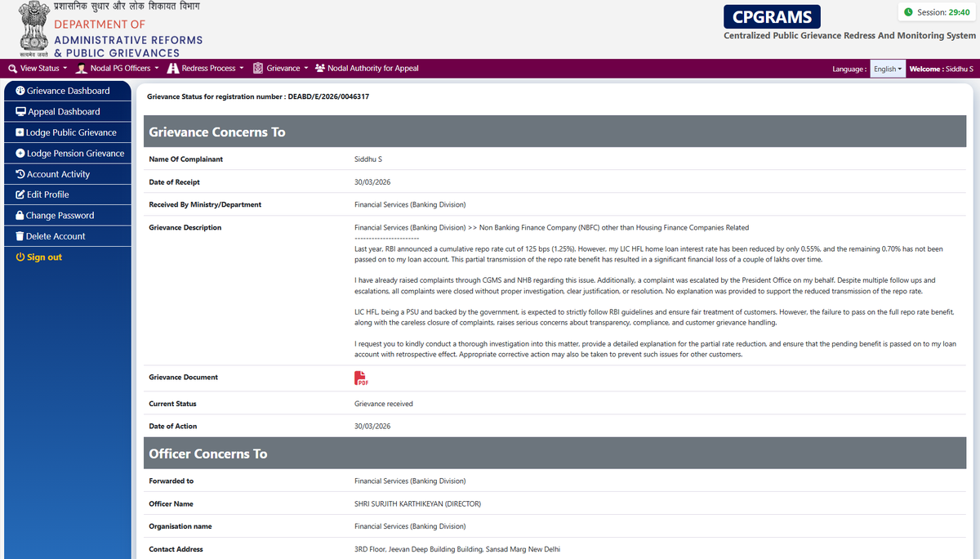Image resolution: width=980 pixels, height=559 pixels.
Task: Click complainant name Siddhu S
Action: click(368, 159)
